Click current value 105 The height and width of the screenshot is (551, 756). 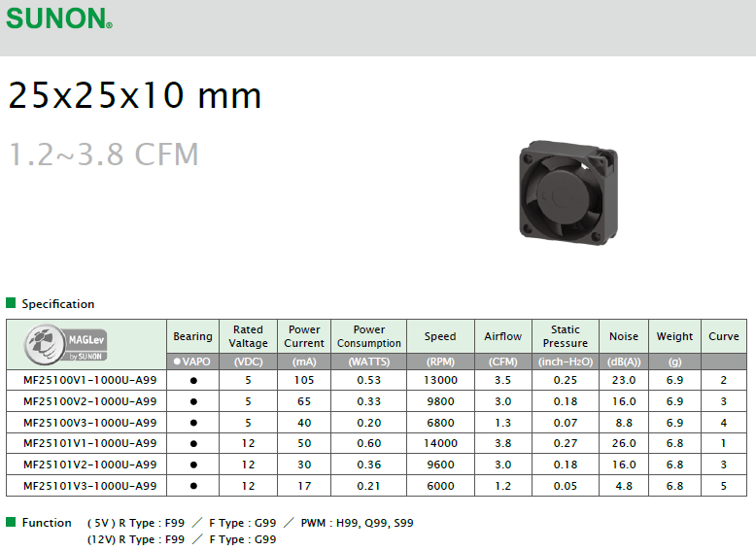pyautogui.click(x=304, y=380)
